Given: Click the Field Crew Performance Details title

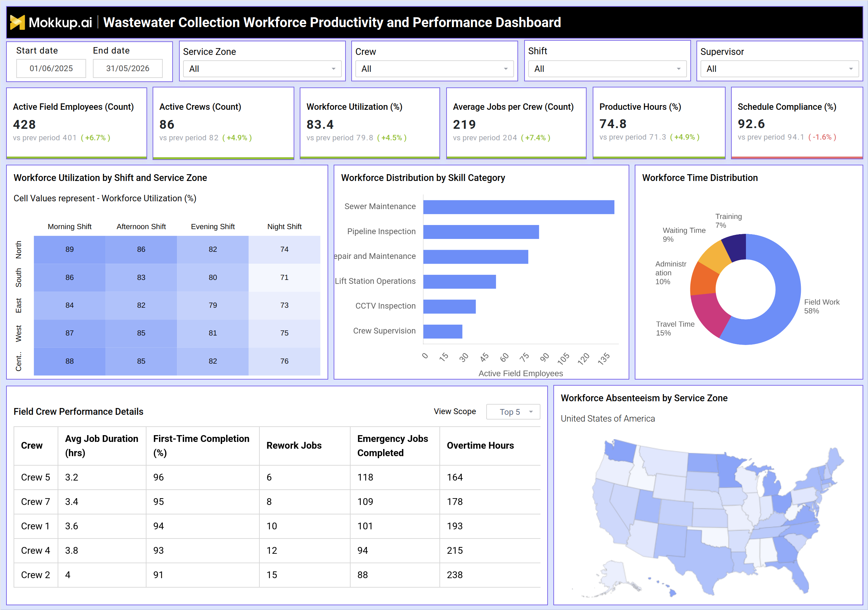Looking at the screenshot, I should [x=78, y=411].
